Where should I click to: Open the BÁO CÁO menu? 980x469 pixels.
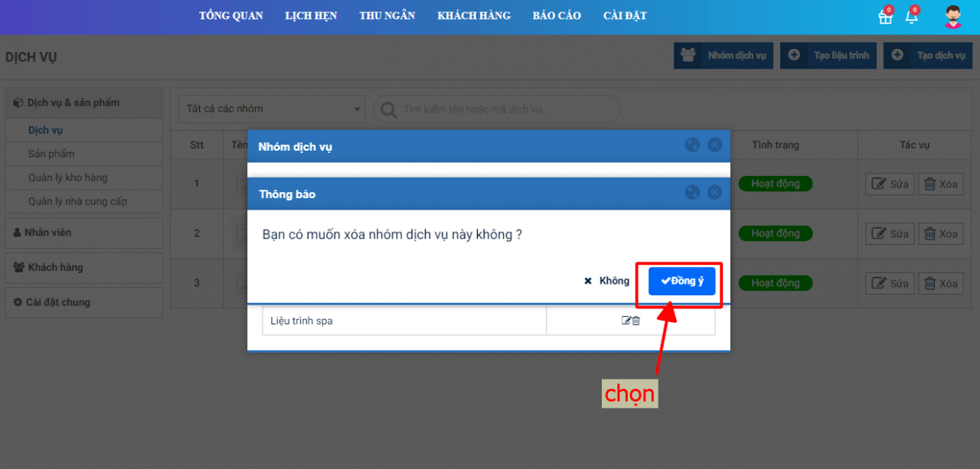click(x=557, y=16)
